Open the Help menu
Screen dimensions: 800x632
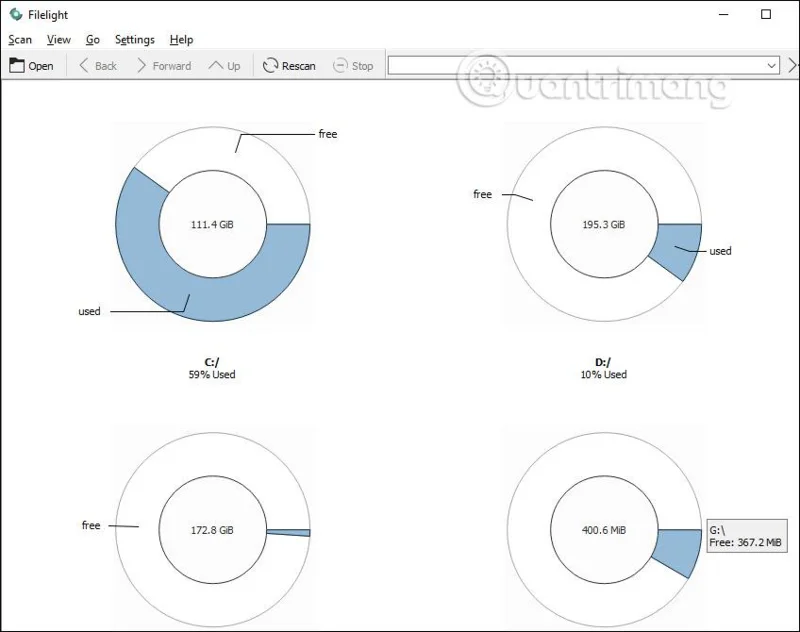click(x=181, y=39)
